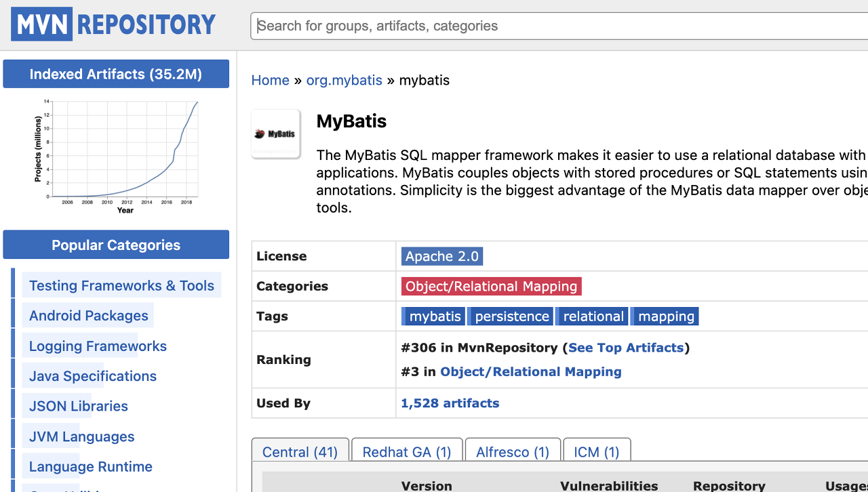Select the mapping tag
This screenshot has height=492, width=868.
(665, 316)
